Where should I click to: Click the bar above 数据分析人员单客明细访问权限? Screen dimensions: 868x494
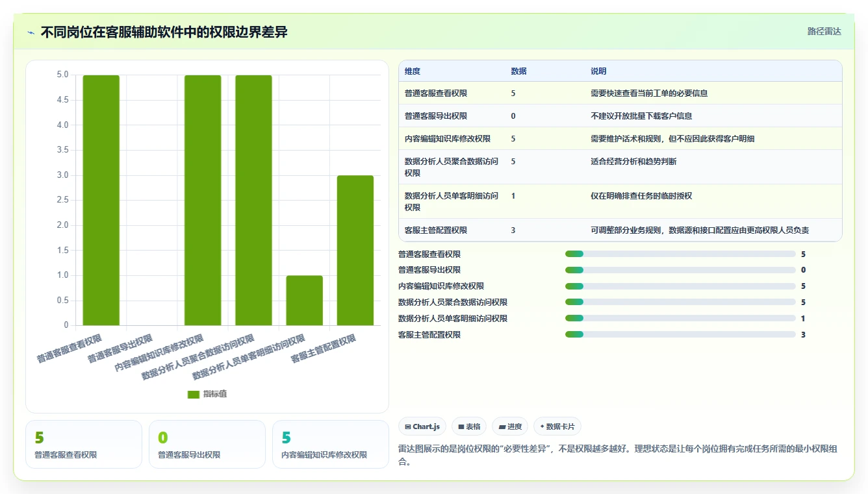click(x=304, y=301)
